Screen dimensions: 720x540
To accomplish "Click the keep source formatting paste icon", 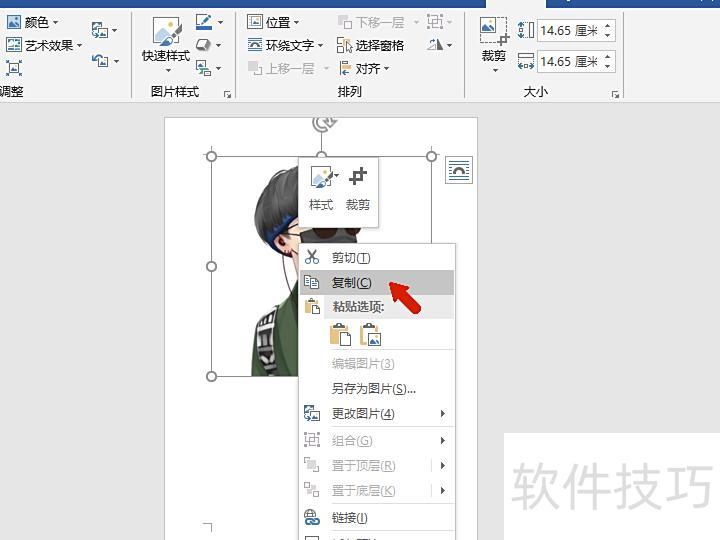I will [x=340, y=334].
